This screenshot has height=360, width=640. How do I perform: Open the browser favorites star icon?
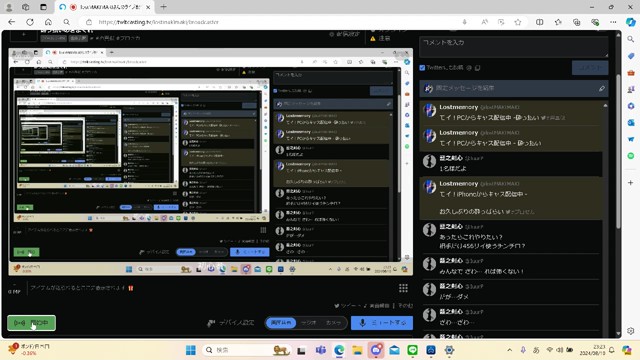point(518,22)
